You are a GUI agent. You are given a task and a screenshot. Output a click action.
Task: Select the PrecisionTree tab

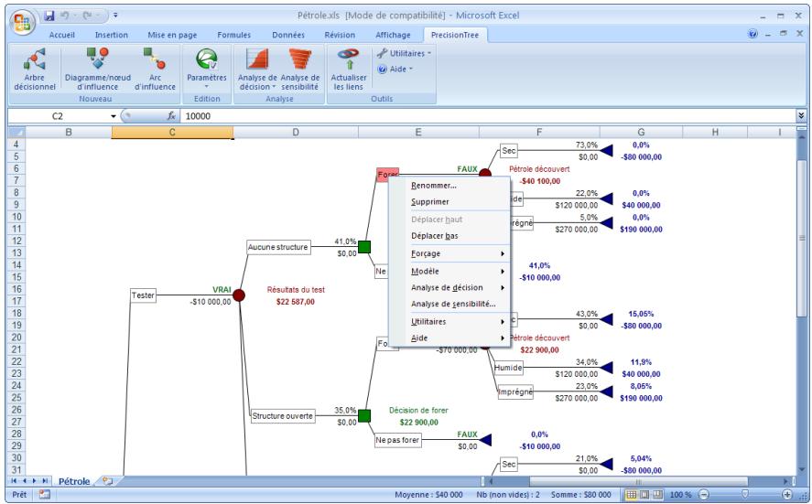455,35
